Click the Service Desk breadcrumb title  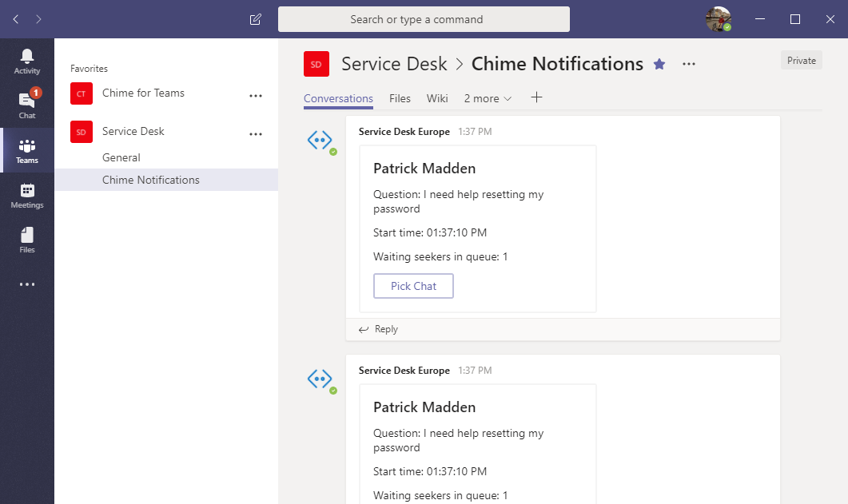pyautogui.click(x=394, y=64)
